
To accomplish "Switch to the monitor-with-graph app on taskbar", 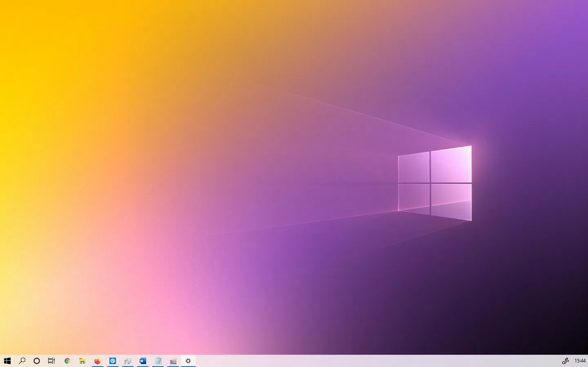I will [128, 361].
